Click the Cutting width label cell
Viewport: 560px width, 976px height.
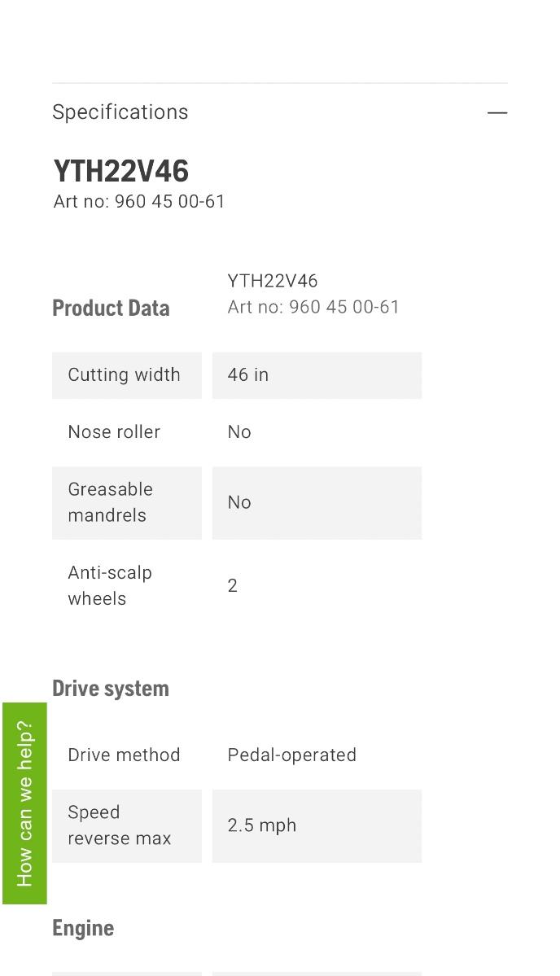[126, 375]
